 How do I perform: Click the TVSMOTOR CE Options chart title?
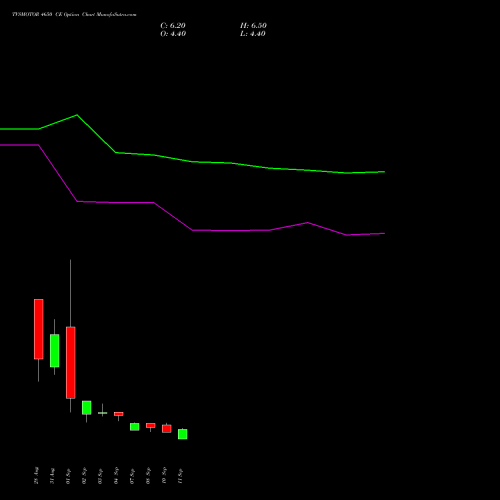(74, 15)
